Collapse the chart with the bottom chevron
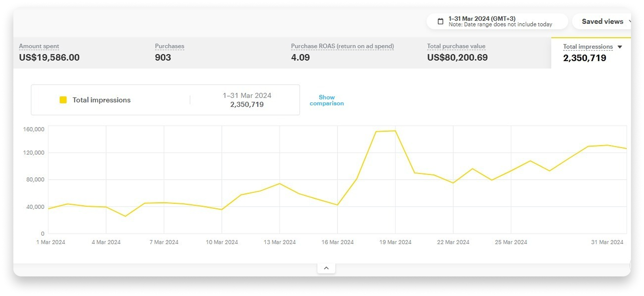Image resolution: width=644 pixels, height=296 pixels. 326,268
